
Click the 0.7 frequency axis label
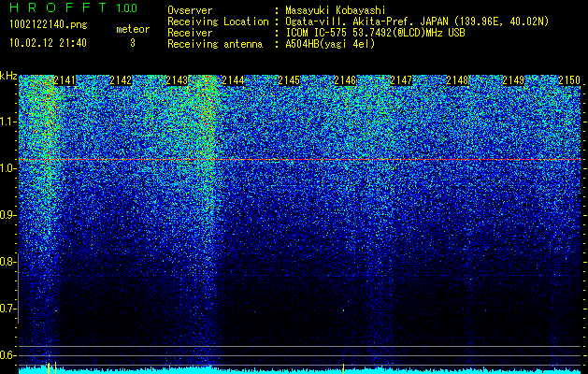(7, 309)
